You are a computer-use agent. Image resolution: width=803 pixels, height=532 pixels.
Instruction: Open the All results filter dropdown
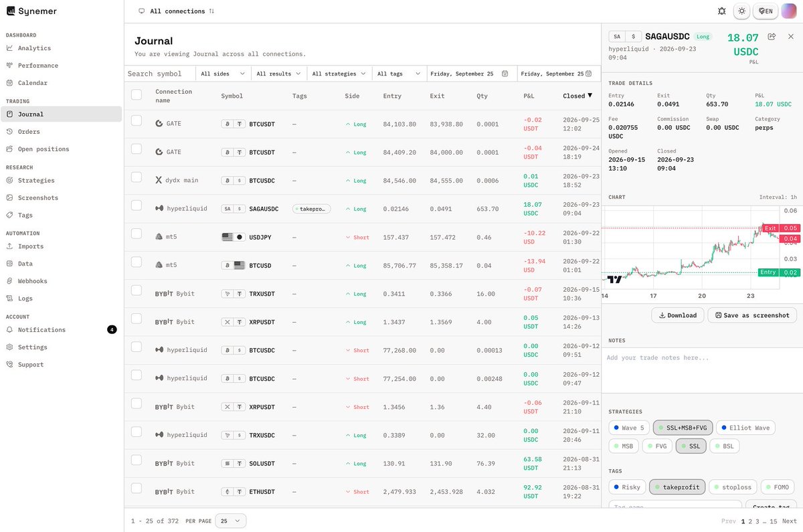coord(279,74)
